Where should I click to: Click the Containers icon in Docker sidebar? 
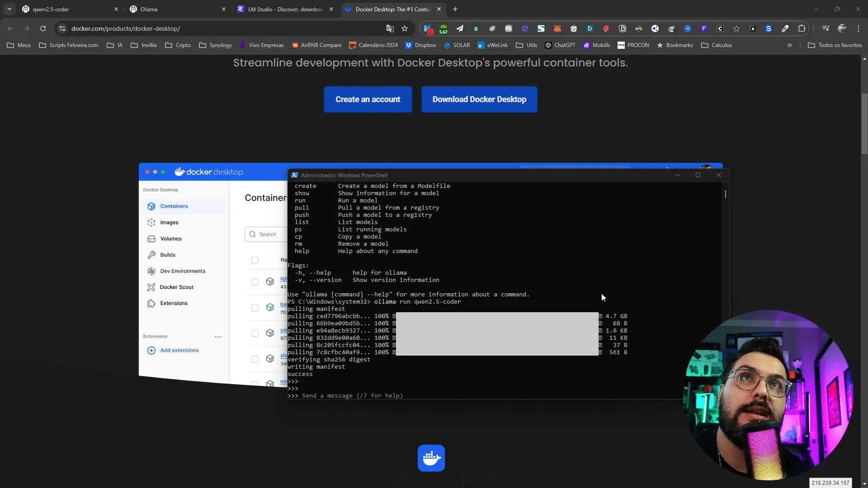pos(151,206)
